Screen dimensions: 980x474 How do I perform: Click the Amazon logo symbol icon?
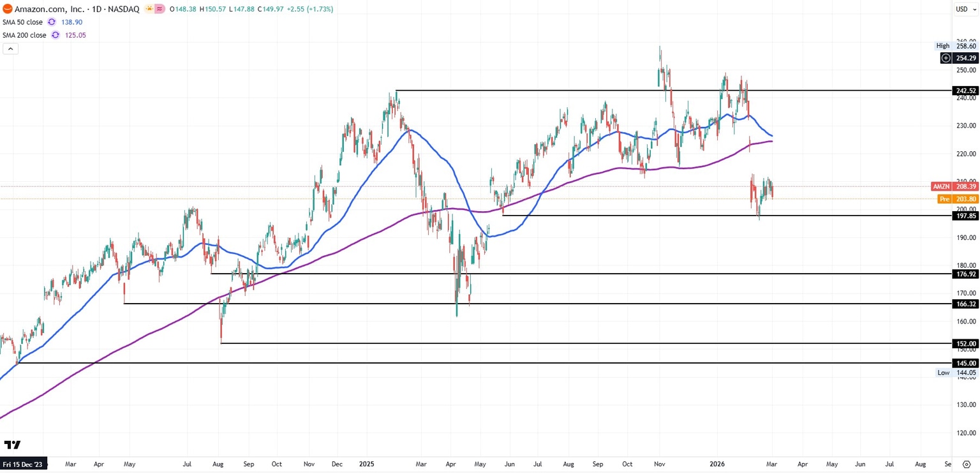[8, 9]
